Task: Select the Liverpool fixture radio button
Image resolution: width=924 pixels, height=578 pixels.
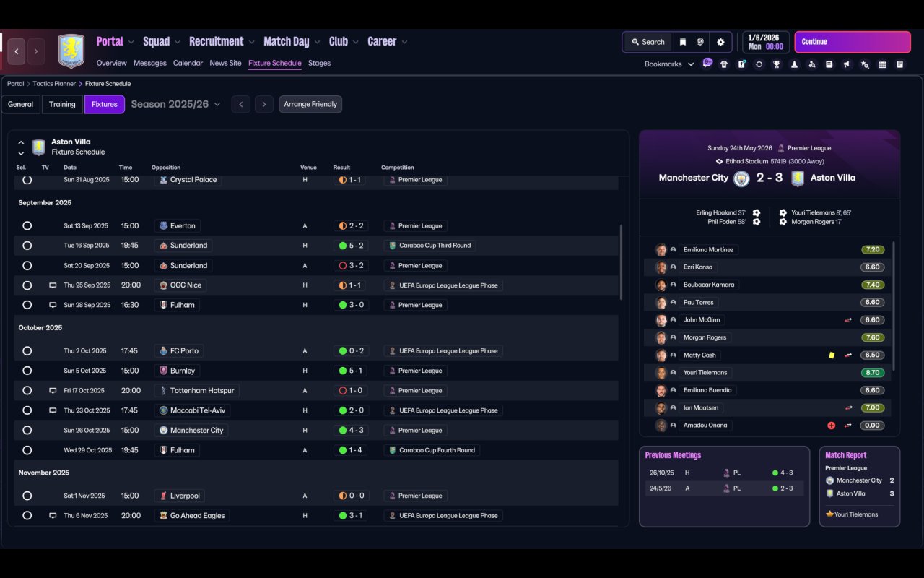Action: pyautogui.click(x=27, y=496)
